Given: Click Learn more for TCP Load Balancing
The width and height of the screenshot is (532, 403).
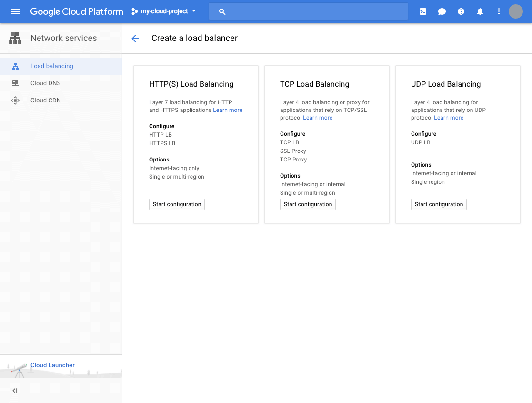Looking at the screenshot, I should click(318, 118).
